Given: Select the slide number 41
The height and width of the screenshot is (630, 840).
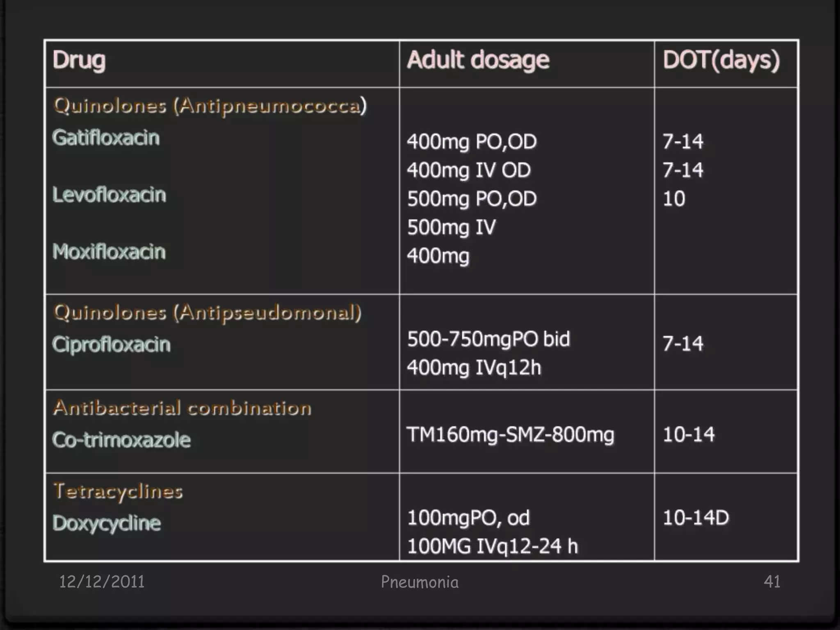Looking at the screenshot, I should [772, 582].
